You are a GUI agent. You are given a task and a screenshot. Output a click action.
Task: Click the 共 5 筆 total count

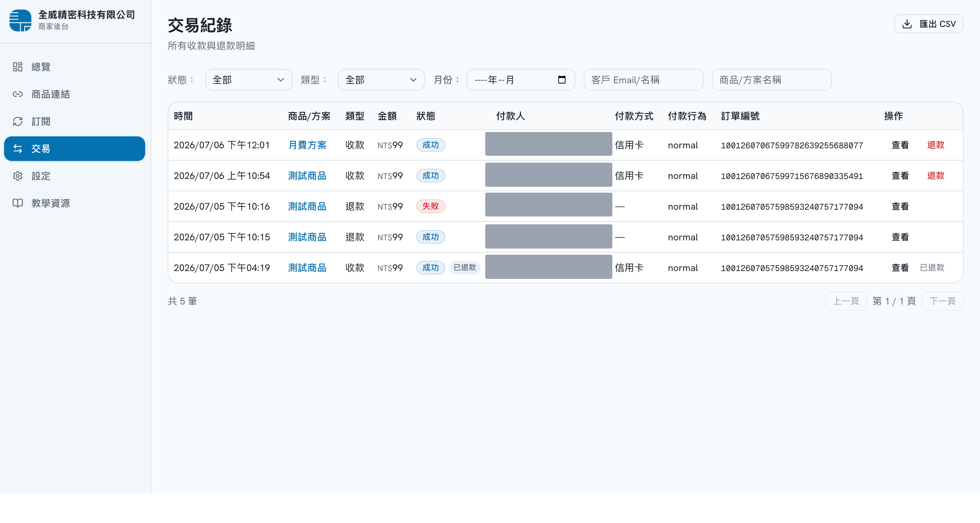[x=182, y=301]
